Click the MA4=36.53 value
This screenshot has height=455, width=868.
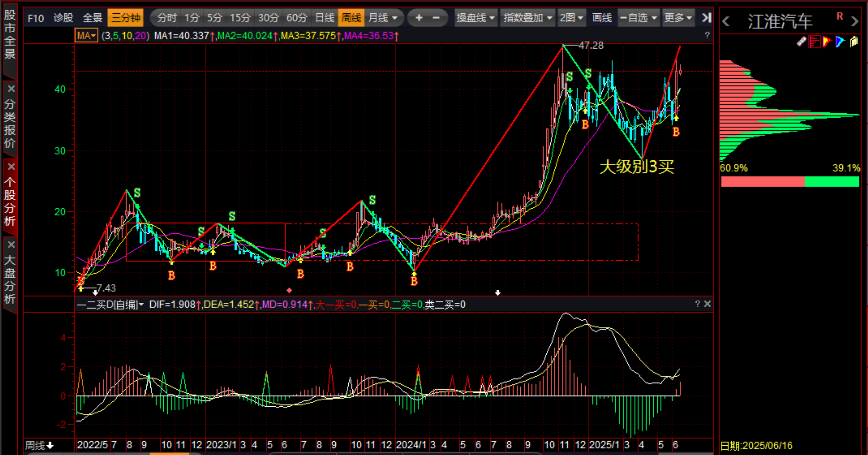point(369,36)
